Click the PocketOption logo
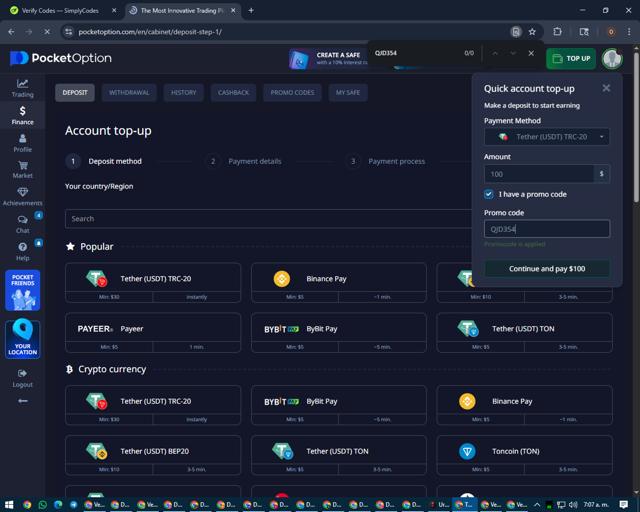The width and height of the screenshot is (640, 512). [x=61, y=58]
